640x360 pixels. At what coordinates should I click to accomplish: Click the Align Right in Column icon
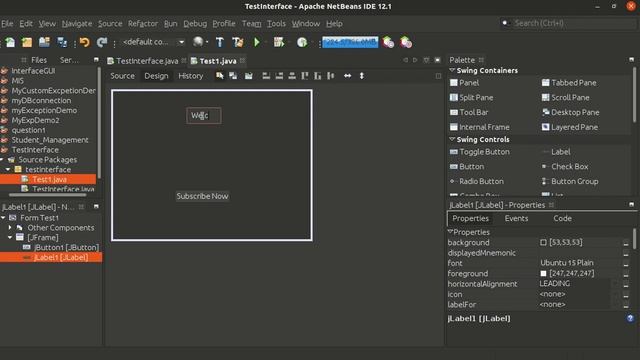click(279, 76)
